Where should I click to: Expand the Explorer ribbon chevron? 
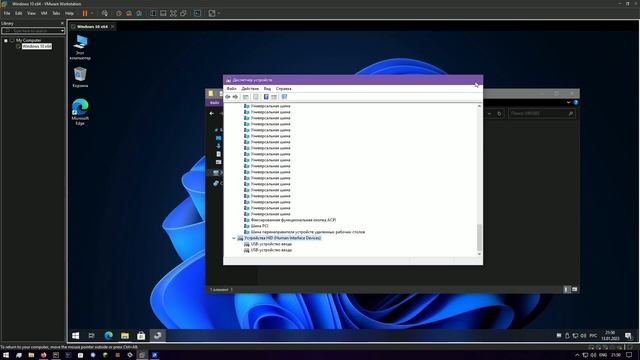pyautogui.click(x=568, y=102)
